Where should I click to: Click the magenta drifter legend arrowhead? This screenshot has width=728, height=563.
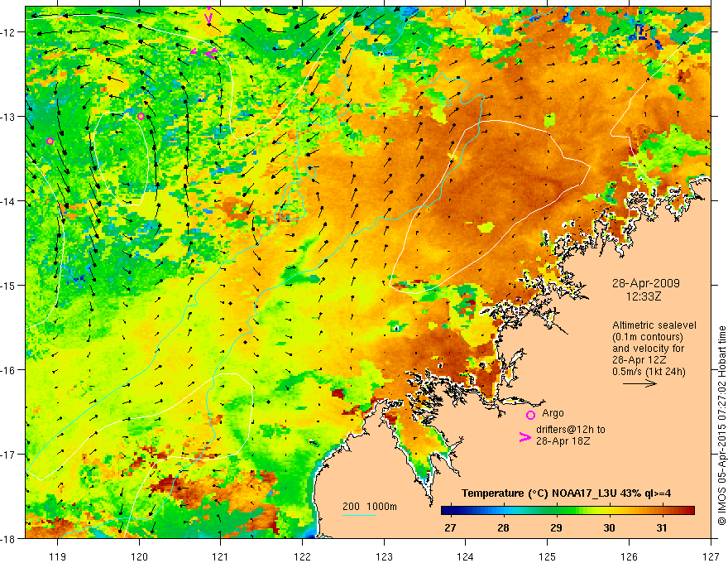coord(524,437)
